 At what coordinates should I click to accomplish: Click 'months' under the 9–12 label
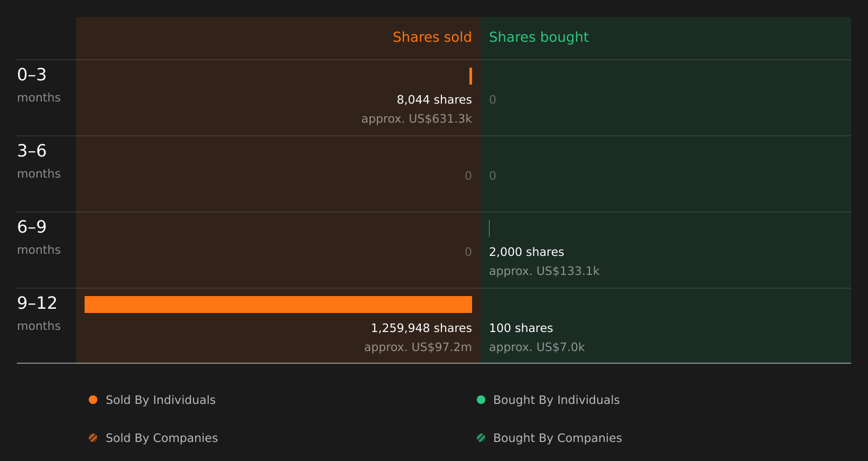pyautogui.click(x=39, y=326)
